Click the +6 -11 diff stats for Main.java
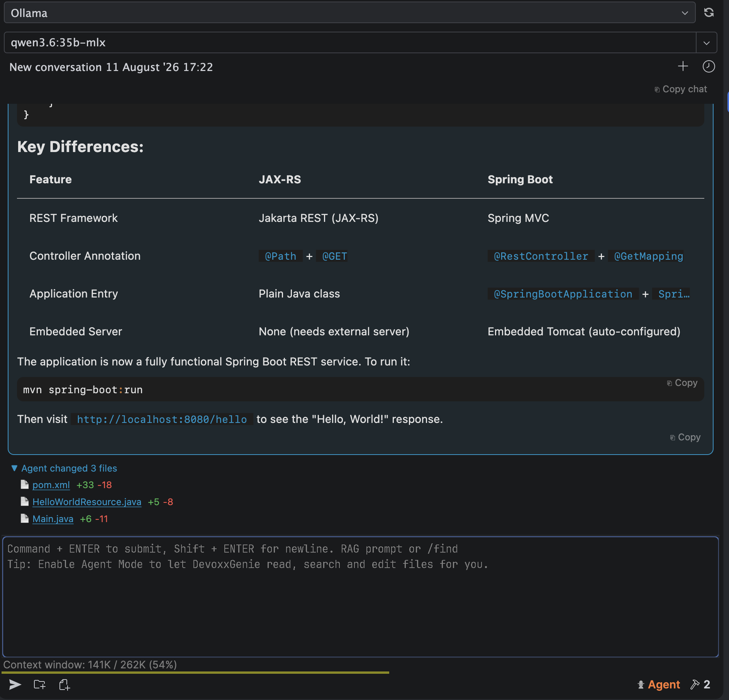Screen dimensions: 729x700 [94, 519]
